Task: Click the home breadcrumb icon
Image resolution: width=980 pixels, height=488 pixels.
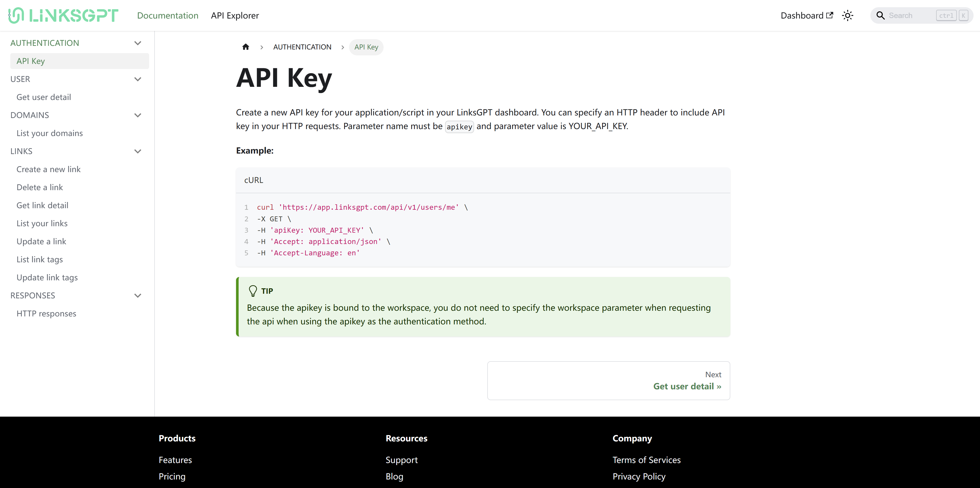Action: 246,47
